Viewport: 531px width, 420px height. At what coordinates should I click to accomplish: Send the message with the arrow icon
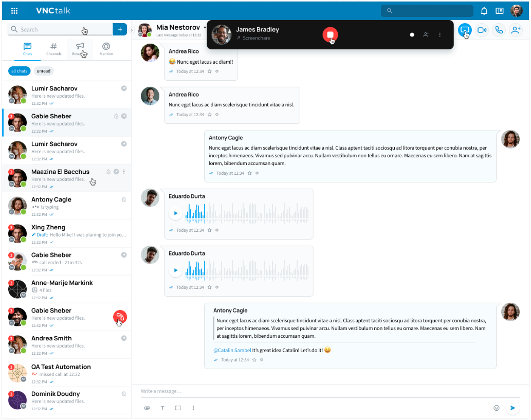coord(512,408)
